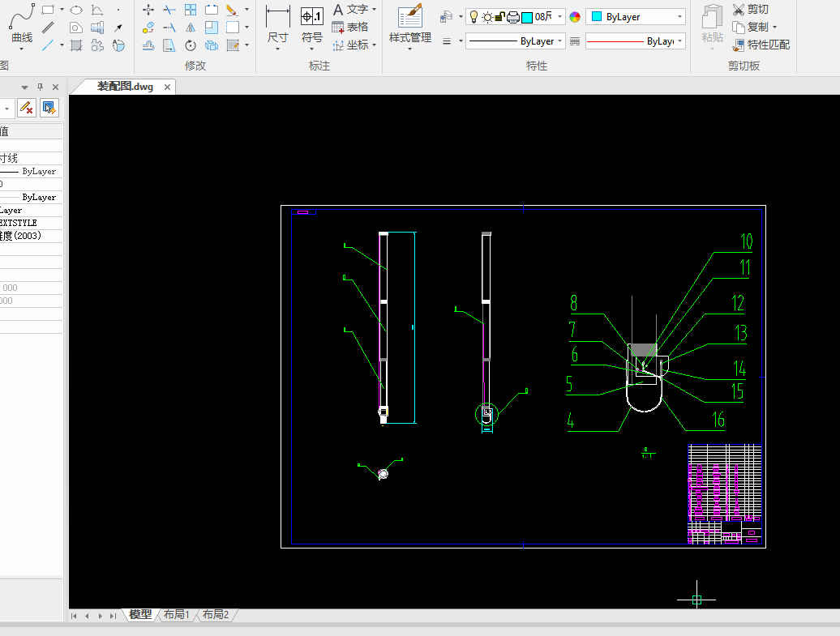Select the mirror tool
The image size is (840, 636).
[x=191, y=28]
